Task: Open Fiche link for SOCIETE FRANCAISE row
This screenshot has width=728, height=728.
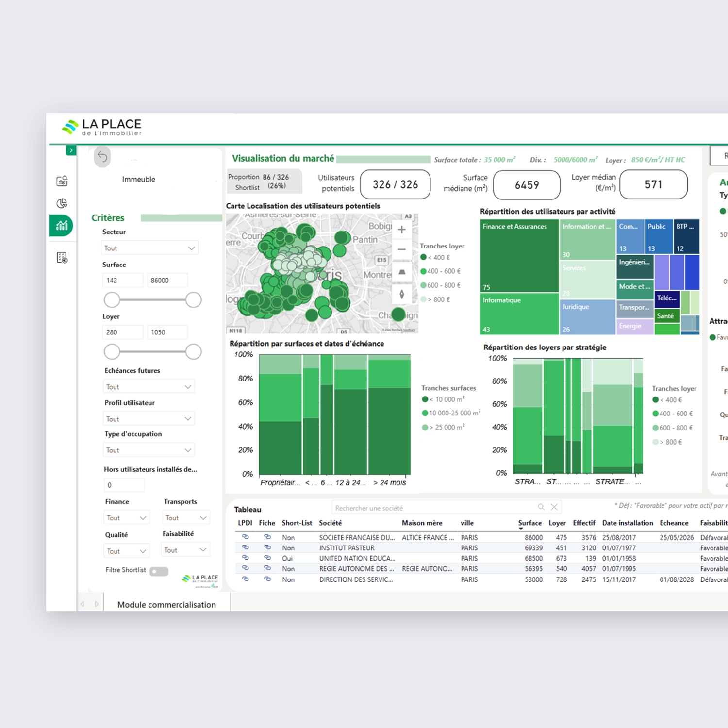Action: click(267, 537)
